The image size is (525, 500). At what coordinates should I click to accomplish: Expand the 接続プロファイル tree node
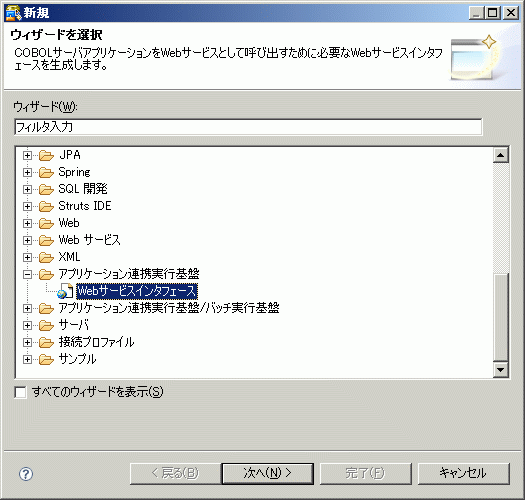click(x=27, y=343)
